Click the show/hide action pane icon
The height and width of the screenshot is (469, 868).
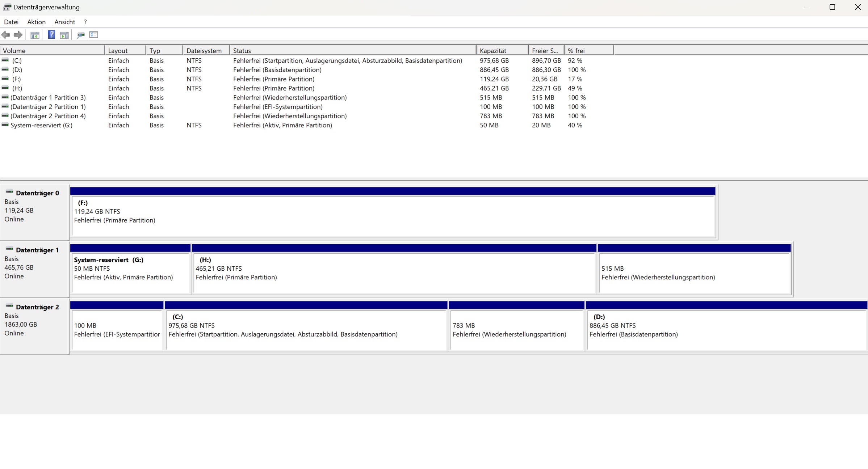point(64,35)
